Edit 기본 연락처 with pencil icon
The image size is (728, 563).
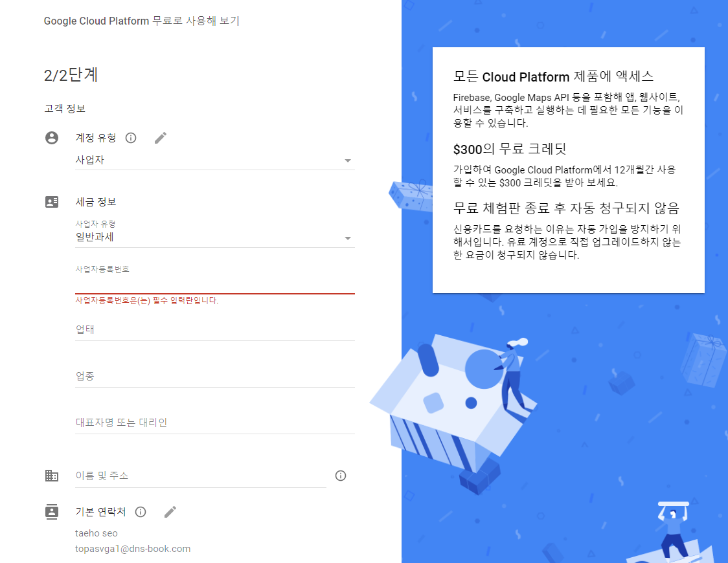pyautogui.click(x=170, y=511)
